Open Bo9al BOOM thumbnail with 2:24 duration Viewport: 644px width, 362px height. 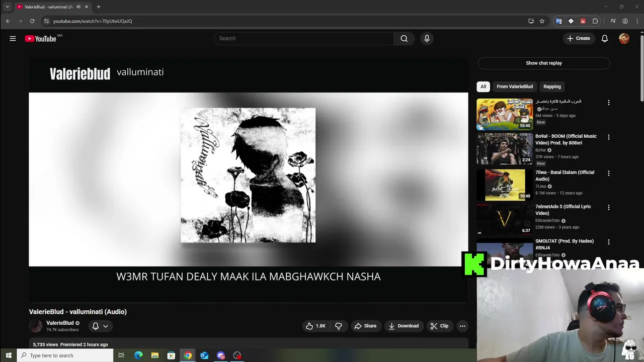(505, 148)
